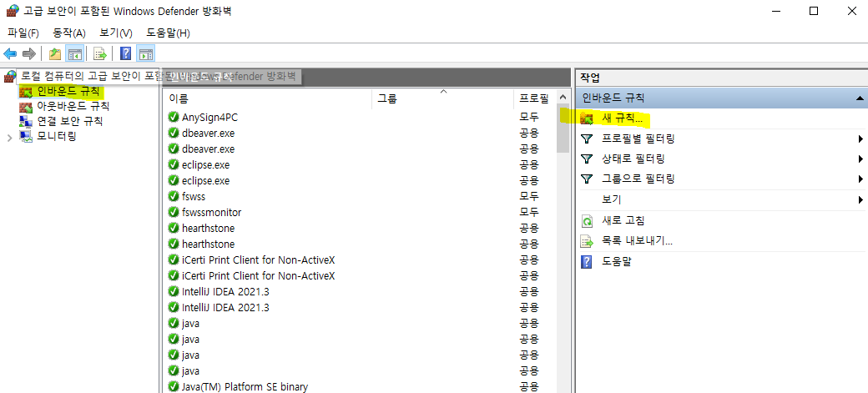
Task: Toggle the show/hide action pane icon
Action: 146,53
